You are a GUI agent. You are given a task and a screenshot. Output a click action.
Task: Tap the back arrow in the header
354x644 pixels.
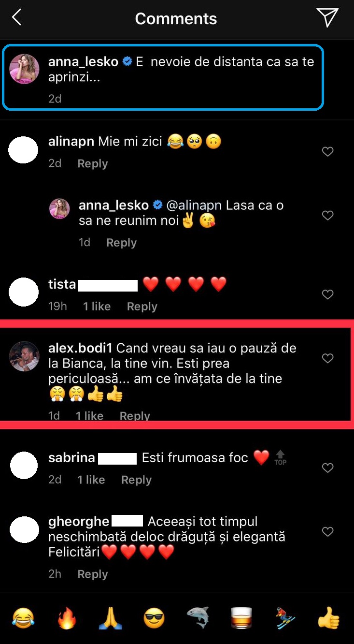click(x=17, y=18)
